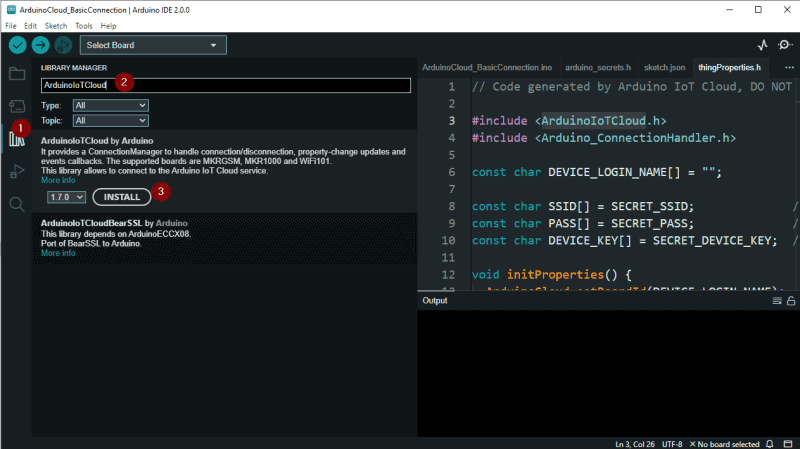The height and width of the screenshot is (449, 800).
Task: Open the Boards Manager in sidebar
Action: pos(17,106)
